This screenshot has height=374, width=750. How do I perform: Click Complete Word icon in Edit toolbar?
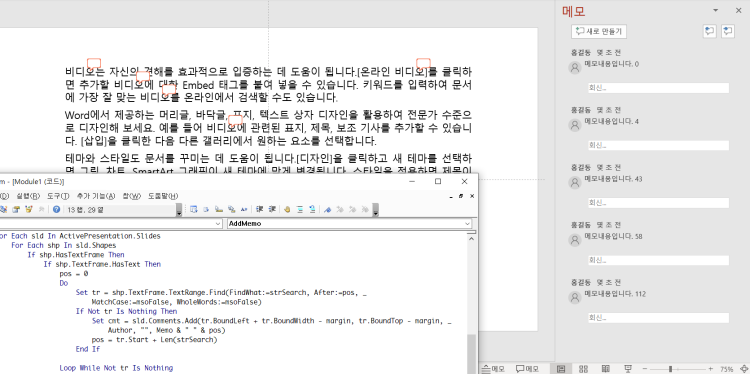coord(244,209)
